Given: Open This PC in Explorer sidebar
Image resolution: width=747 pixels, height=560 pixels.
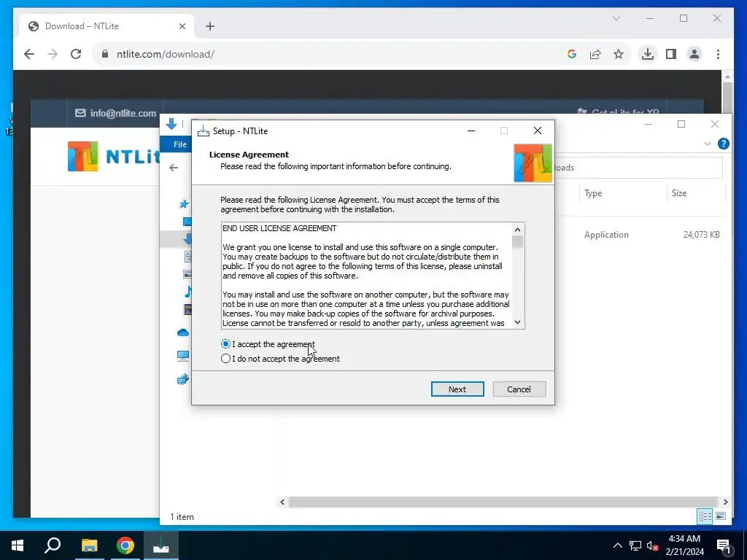Looking at the screenshot, I should coord(183,355).
